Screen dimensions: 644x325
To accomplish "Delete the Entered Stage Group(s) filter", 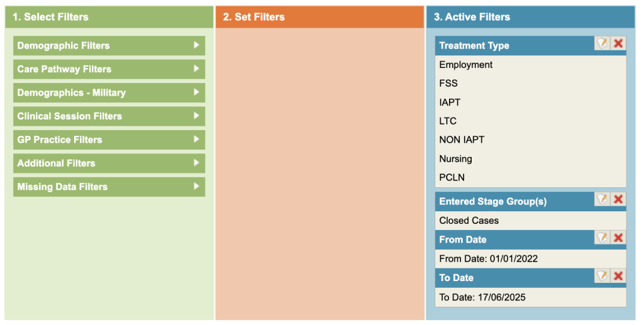I will tap(618, 199).
